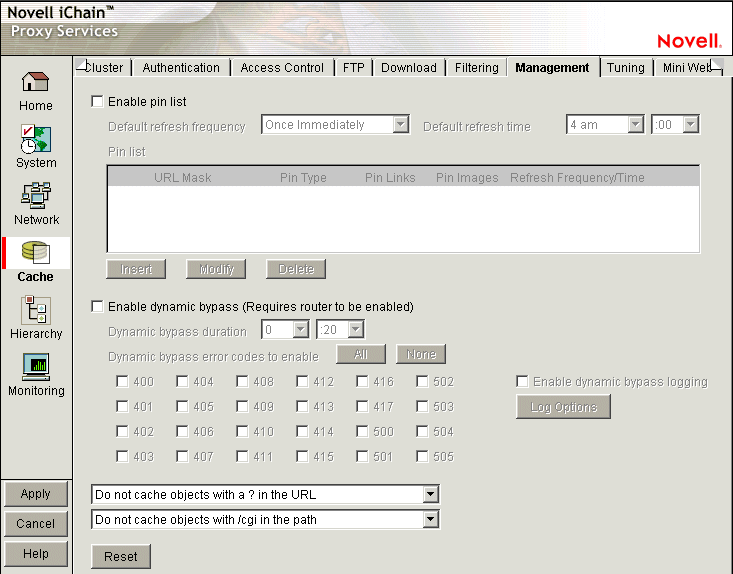The image size is (733, 574).
Task: Check error code 500 box
Action: click(x=362, y=431)
